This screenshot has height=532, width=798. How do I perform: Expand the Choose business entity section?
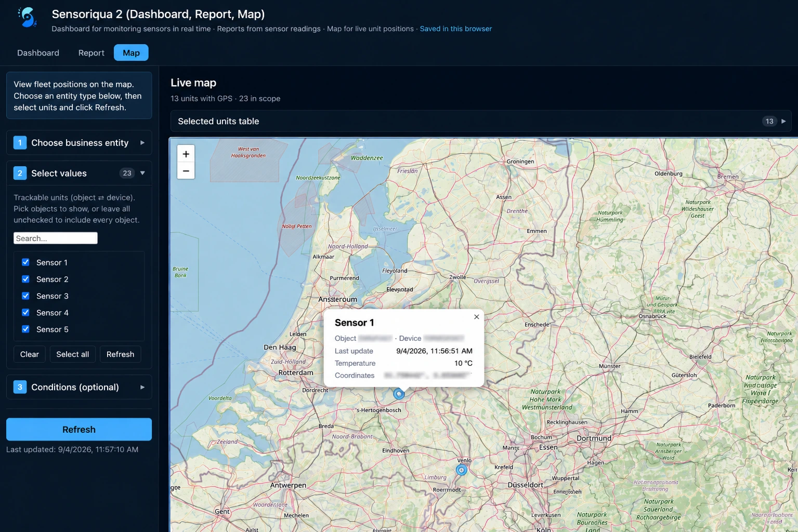point(79,142)
